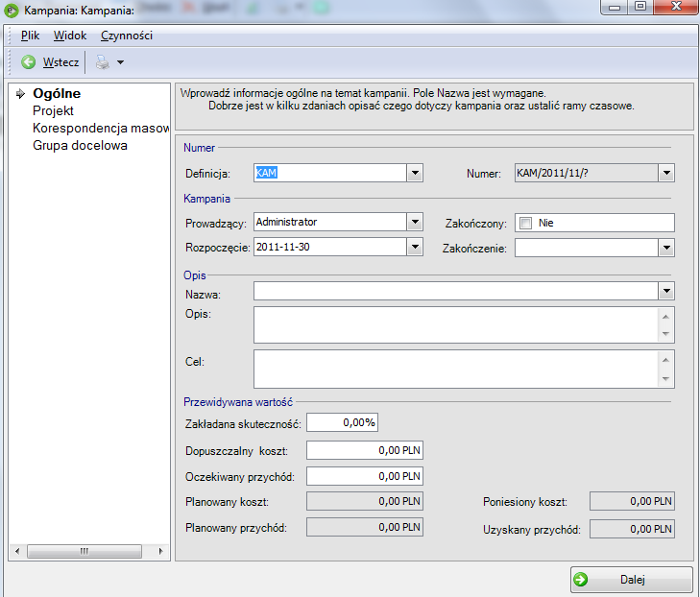Open the Czynności menu

(x=127, y=36)
